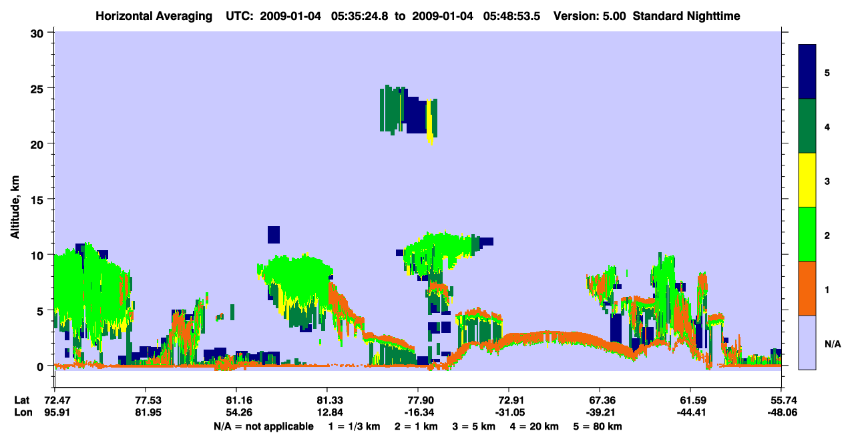
Task: Click the longitude value '54.26'
Action: pos(236,412)
